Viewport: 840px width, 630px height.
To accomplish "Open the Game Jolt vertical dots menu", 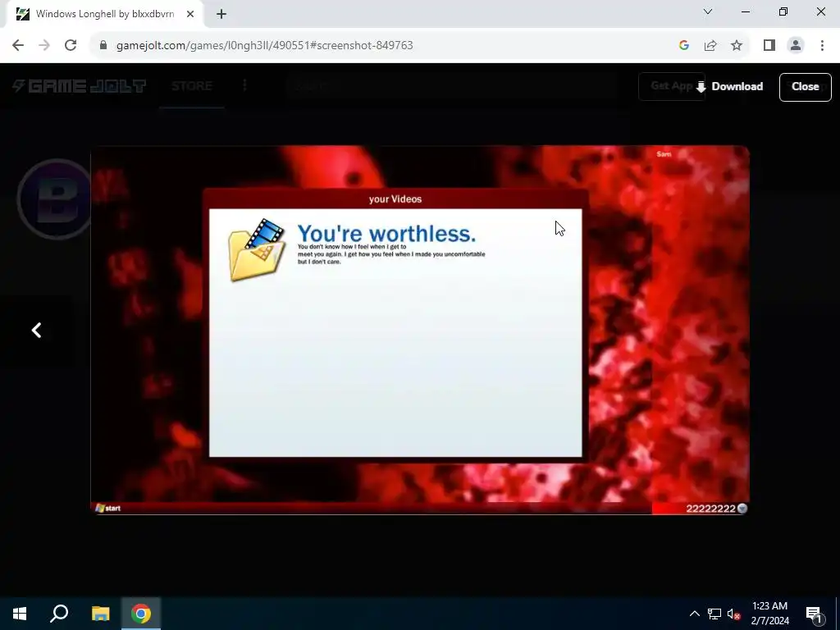I will [244, 85].
